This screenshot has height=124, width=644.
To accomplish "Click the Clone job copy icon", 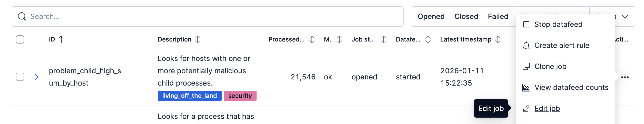I will coord(526,66).
